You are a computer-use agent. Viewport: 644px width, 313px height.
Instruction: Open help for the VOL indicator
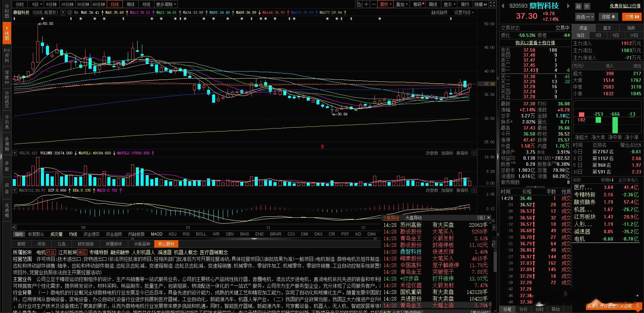[x=15, y=153]
